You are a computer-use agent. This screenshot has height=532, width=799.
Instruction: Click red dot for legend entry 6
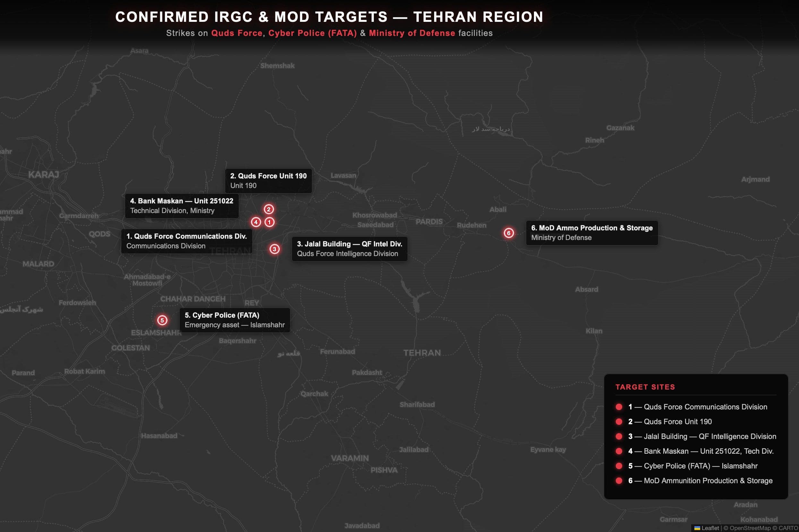(619, 481)
